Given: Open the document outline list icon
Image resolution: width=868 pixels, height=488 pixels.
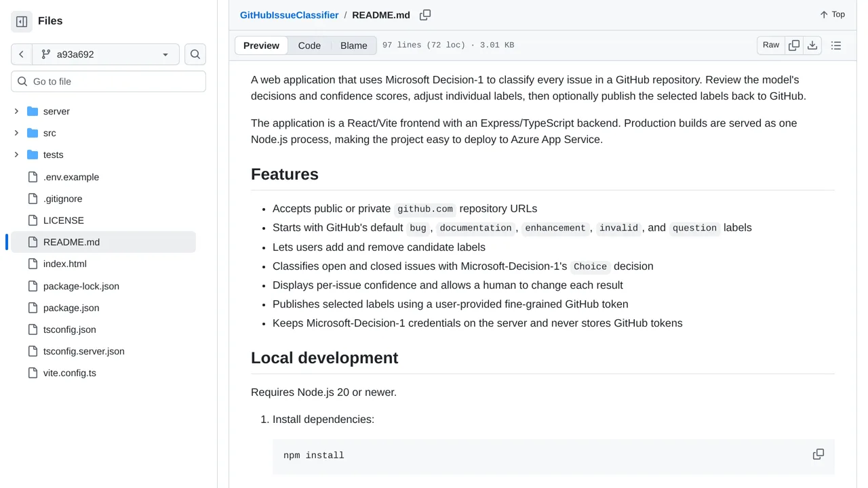Looking at the screenshot, I should coord(836,45).
